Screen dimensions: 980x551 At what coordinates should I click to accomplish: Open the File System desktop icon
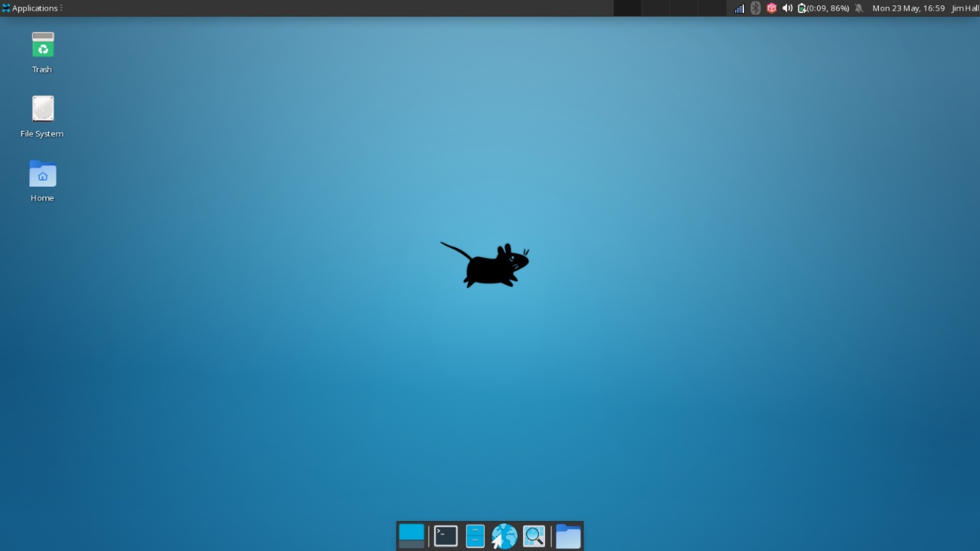click(42, 108)
